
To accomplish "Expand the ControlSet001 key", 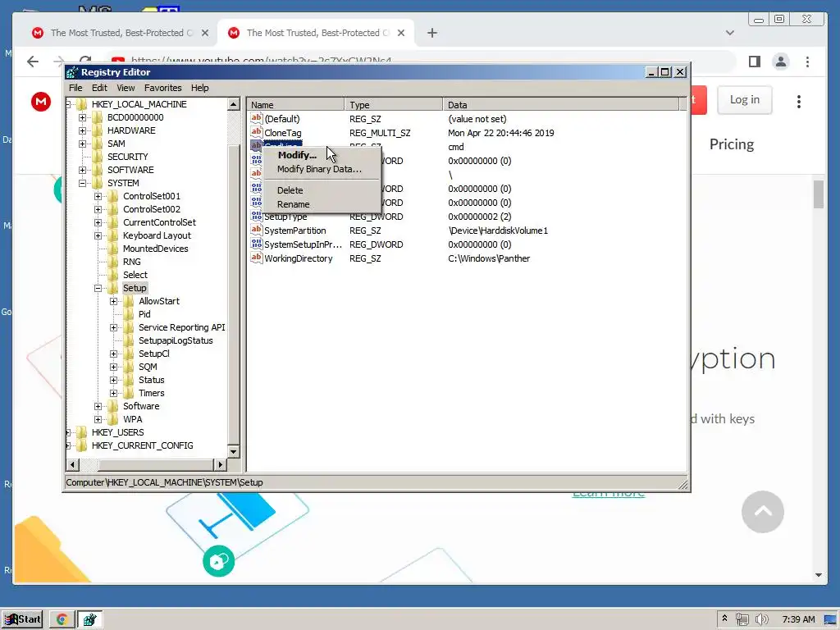I will (98, 196).
